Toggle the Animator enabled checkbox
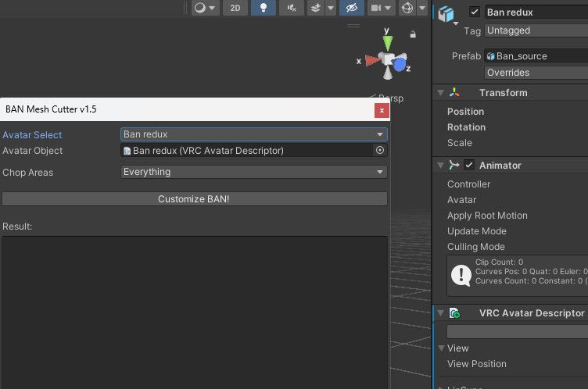Image resolution: width=588 pixels, height=389 pixels. (469, 165)
